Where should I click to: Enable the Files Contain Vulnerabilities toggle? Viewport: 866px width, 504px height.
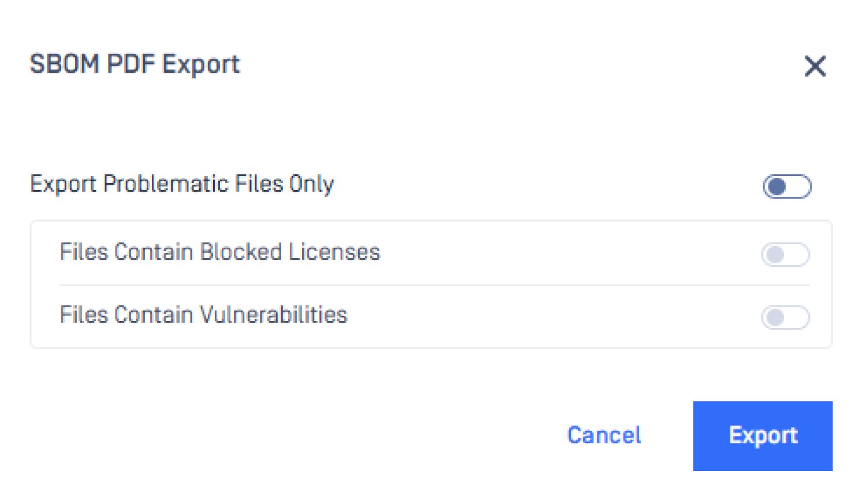[785, 317]
